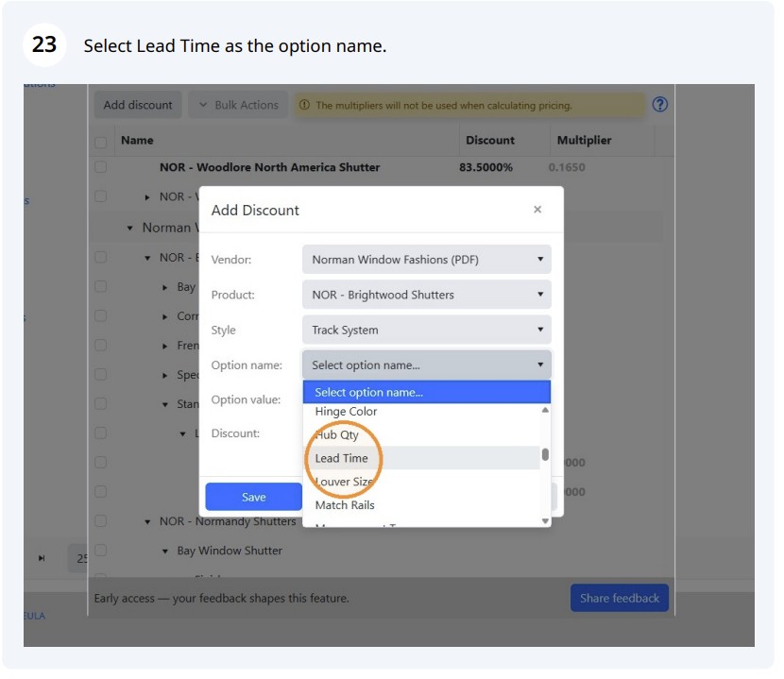Choose Louver Size from option list
The image size is (784, 679).
421,482
